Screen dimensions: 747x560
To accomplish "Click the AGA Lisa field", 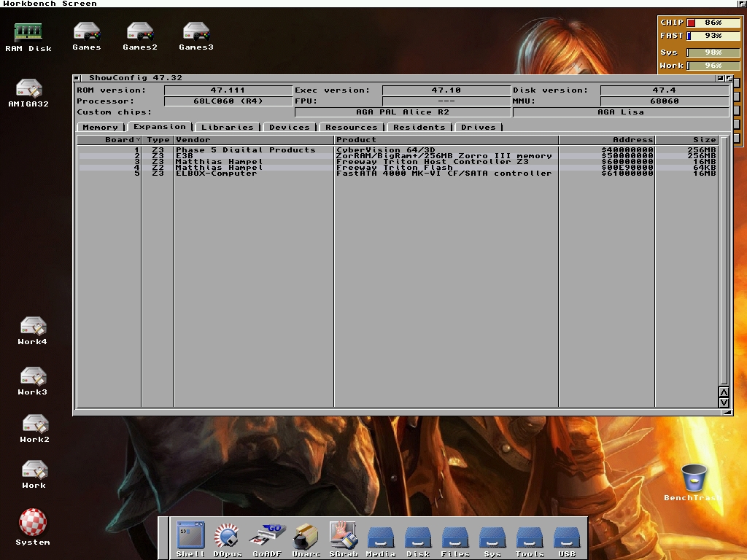I will tap(621, 112).
